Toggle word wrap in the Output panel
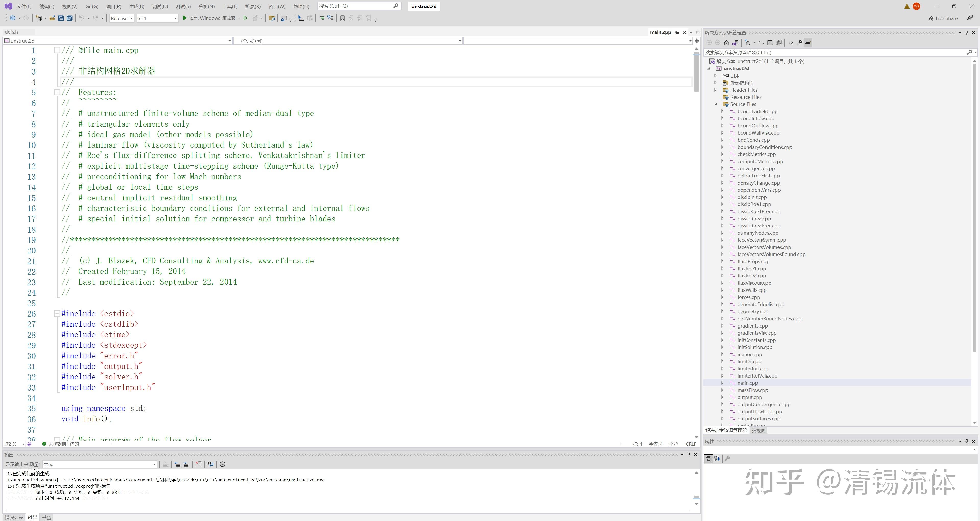The image size is (980, 521). tap(210, 464)
